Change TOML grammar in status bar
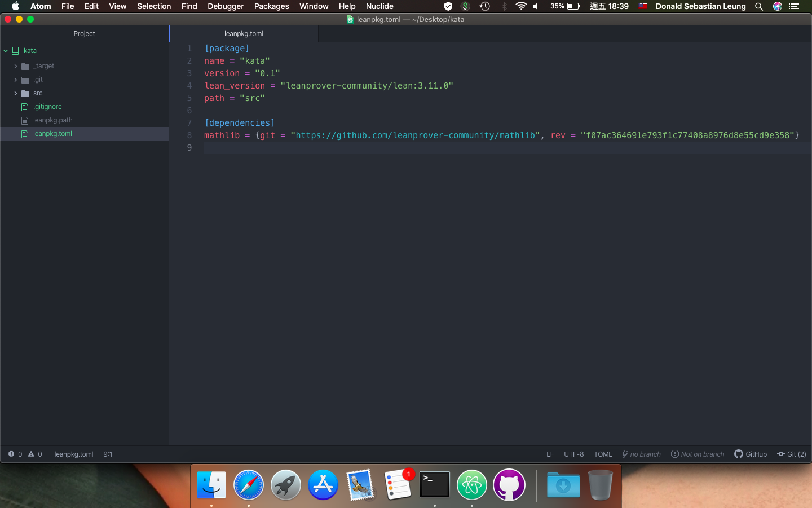 [x=603, y=454]
